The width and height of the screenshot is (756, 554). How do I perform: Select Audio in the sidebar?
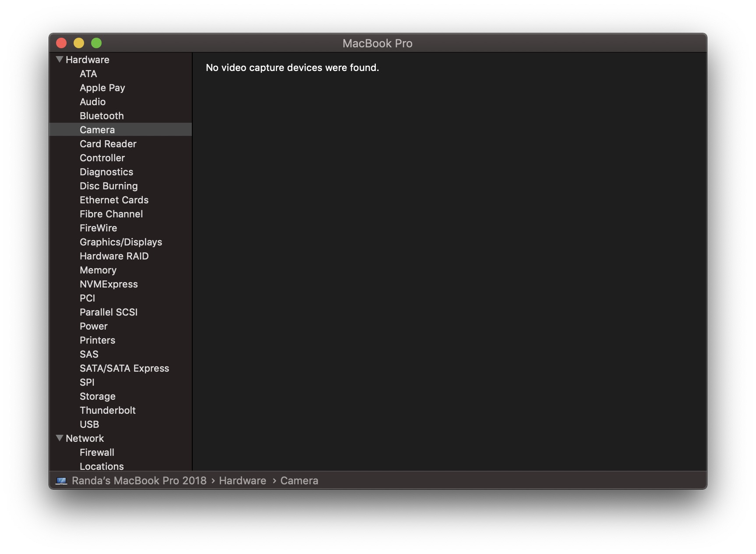pyautogui.click(x=93, y=102)
